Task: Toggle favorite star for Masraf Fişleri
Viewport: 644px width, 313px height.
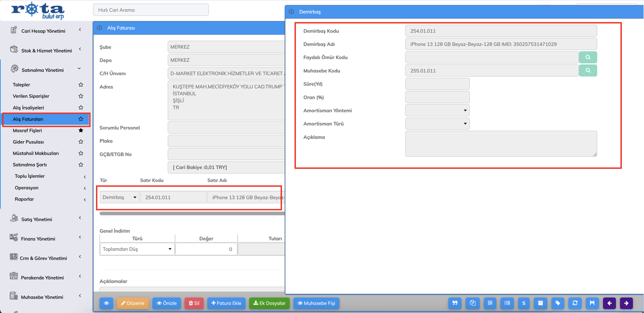Action: click(81, 131)
